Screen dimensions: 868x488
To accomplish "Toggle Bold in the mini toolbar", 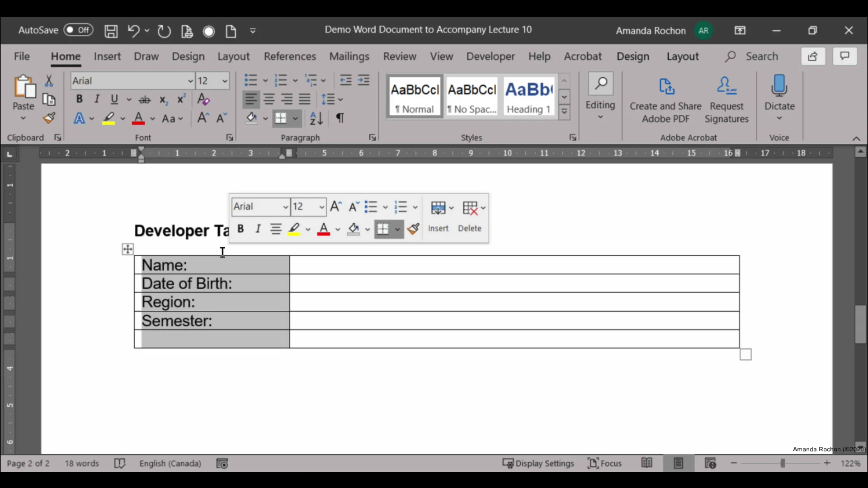I will point(241,229).
